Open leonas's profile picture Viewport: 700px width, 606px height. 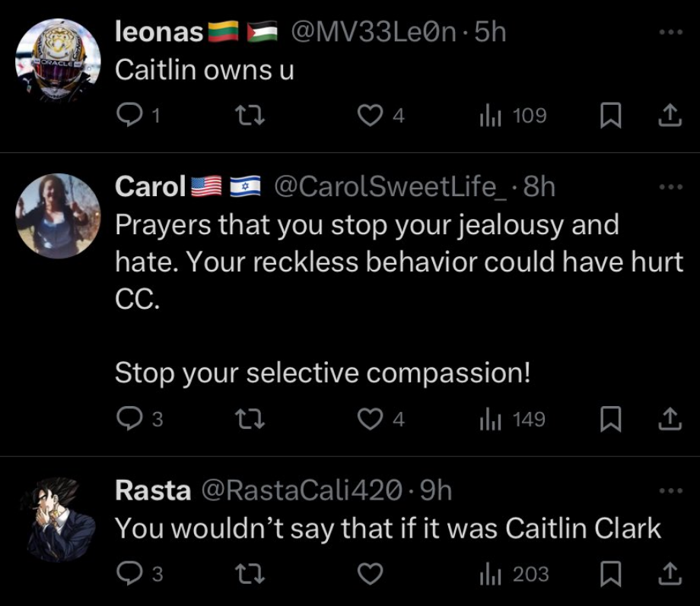[x=58, y=58]
